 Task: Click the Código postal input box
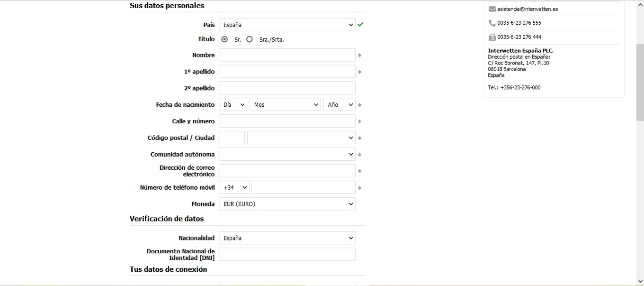coord(232,138)
